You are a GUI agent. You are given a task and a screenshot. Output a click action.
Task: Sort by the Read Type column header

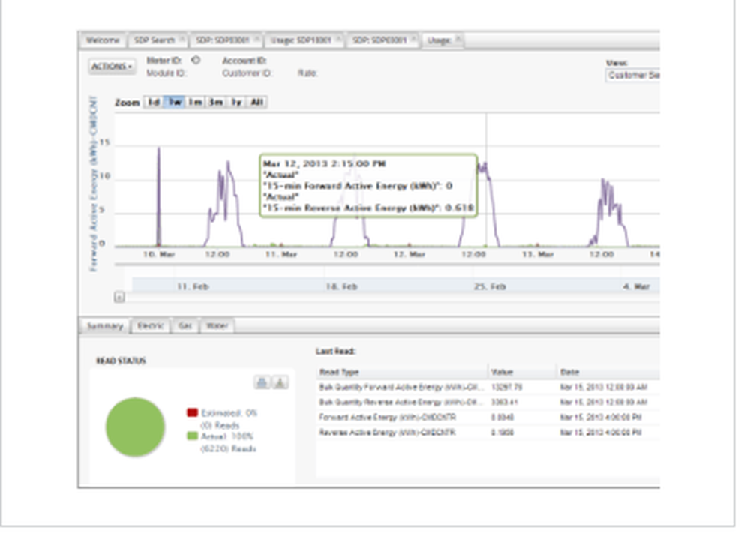(402, 372)
